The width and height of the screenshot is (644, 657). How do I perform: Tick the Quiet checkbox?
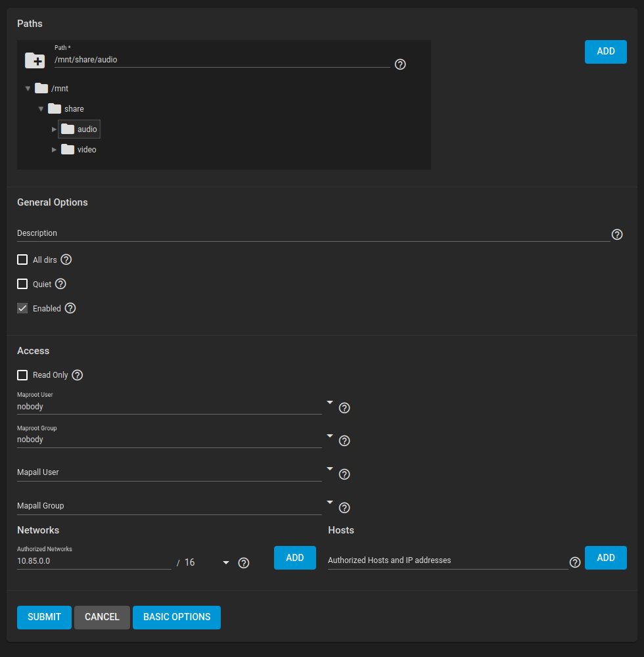[22, 284]
